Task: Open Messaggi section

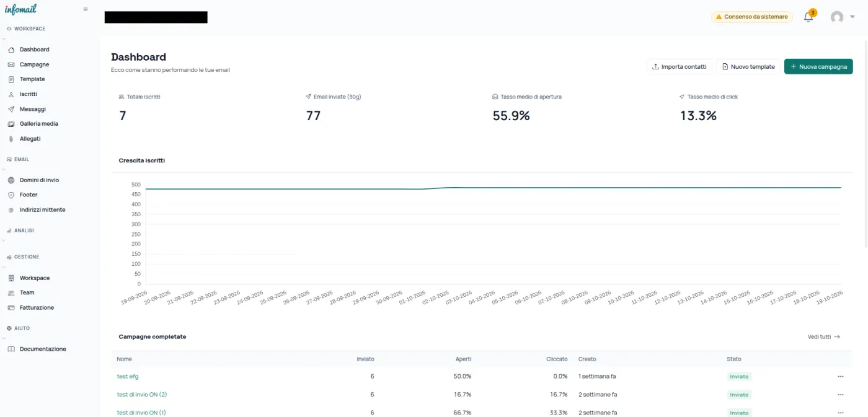Action: 33,109
